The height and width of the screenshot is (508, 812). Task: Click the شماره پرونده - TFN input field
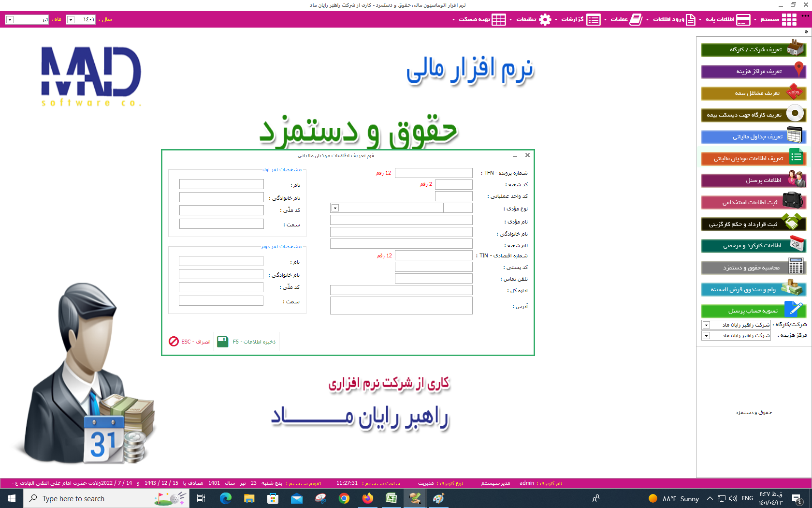[434, 173]
